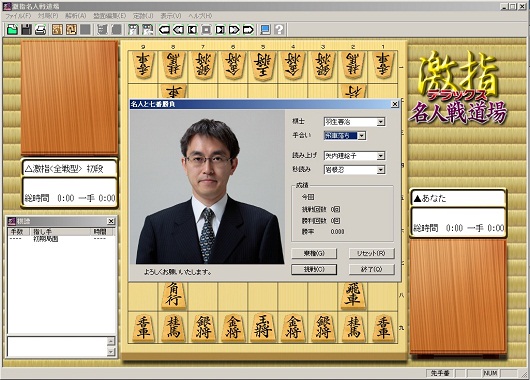Click the 終了(Q) quit button
The width and height of the screenshot is (530, 380).
(371, 269)
